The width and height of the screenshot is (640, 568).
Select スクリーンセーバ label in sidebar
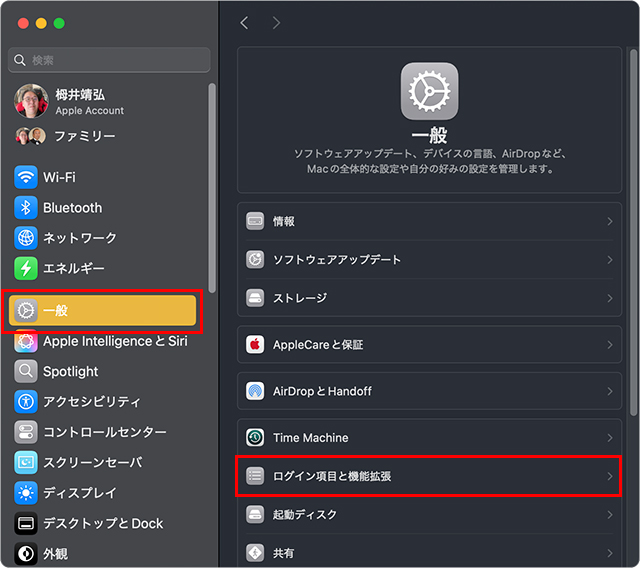pyautogui.click(x=93, y=462)
